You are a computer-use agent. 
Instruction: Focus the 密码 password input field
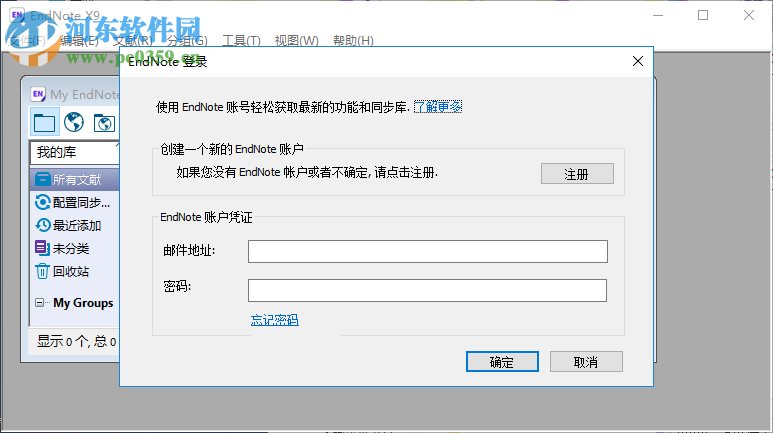(x=427, y=290)
